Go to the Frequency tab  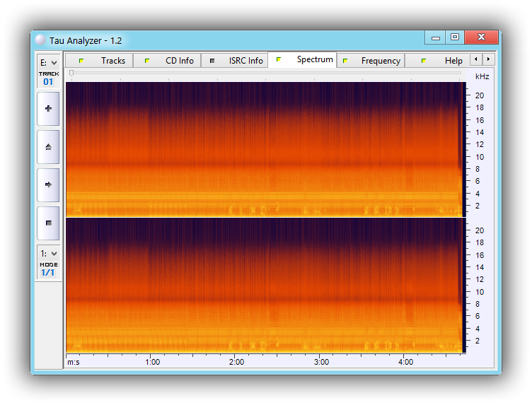click(371, 61)
